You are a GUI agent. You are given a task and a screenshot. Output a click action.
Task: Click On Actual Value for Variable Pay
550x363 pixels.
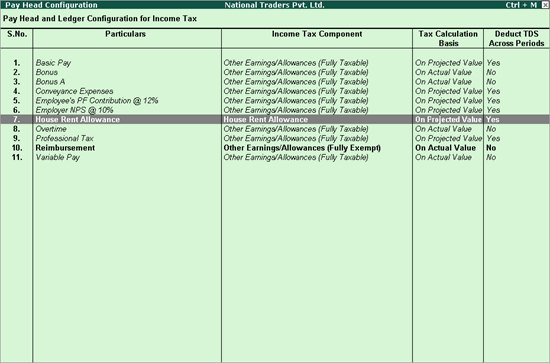(443, 157)
